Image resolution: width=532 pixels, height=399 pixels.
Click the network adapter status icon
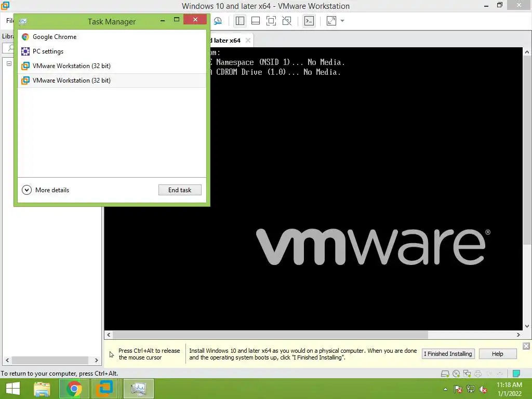467,374
